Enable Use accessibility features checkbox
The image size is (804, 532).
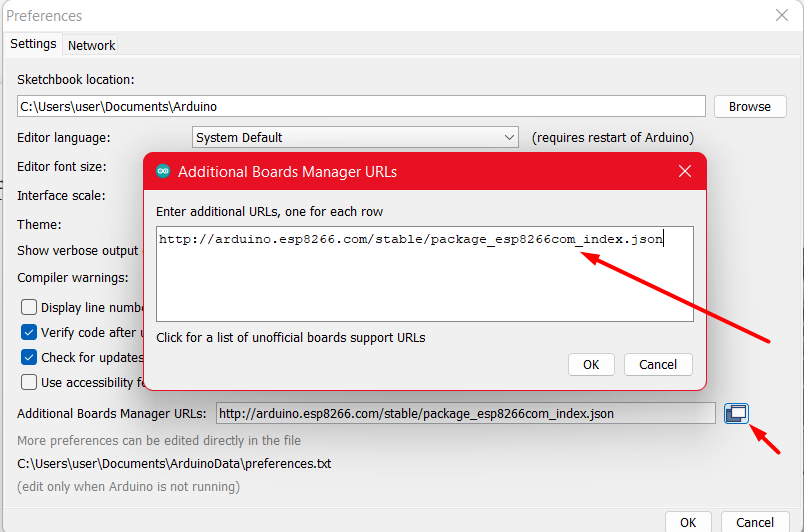point(29,382)
